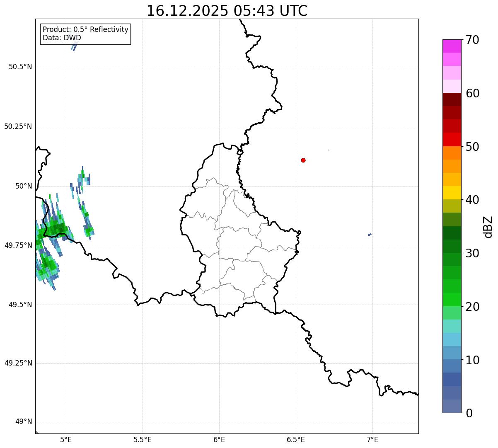Click the colorbar tick label 20
498x448 pixels.
click(x=472, y=307)
